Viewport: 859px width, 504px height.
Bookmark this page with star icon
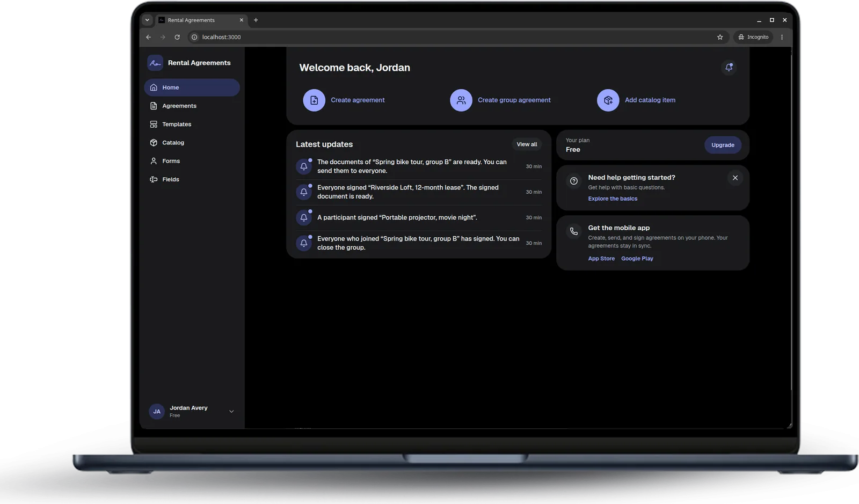(x=720, y=37)
